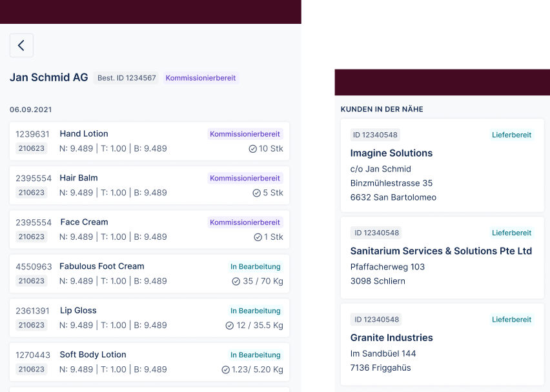Click address Im Sandbüel 144
Viewport: 550px width, 392px height.
pyautogui.click(x=383, y=353)
